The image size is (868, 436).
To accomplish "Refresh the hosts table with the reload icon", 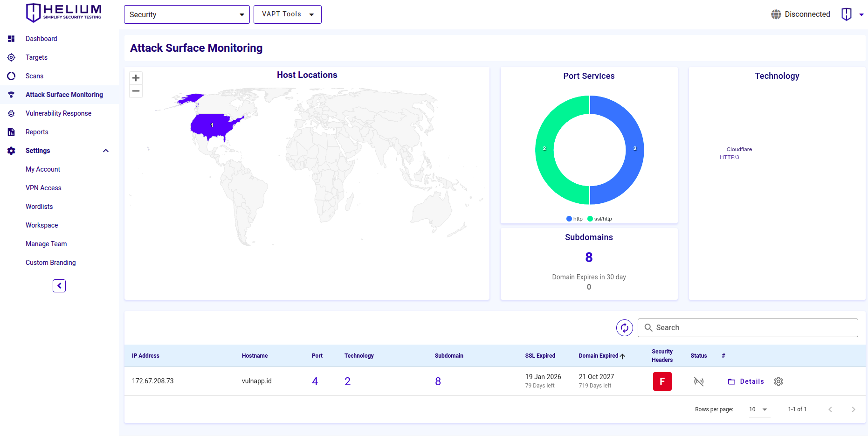I will [625, 328].
